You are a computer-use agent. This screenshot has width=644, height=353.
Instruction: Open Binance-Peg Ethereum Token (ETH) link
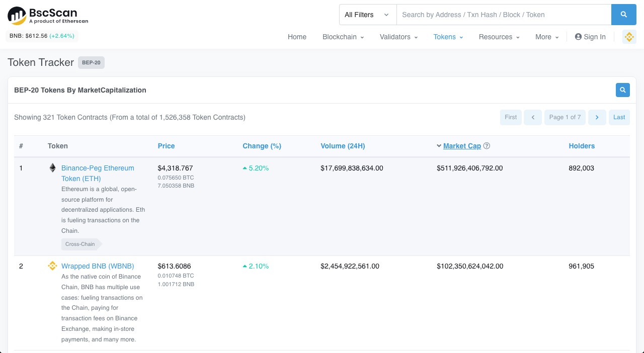coord(98,173)
